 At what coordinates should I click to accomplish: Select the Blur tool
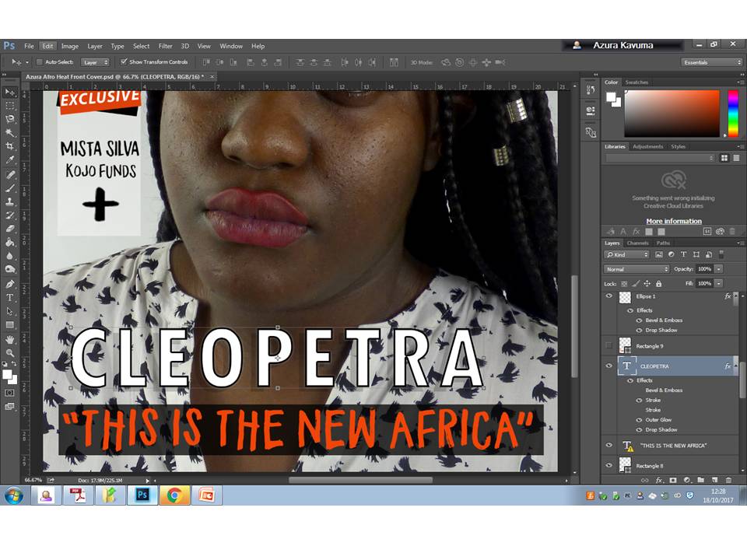9,256
